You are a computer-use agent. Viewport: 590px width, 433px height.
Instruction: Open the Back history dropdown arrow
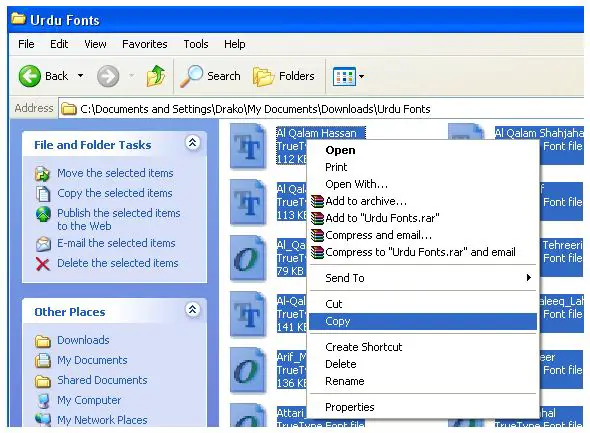(x=81, y=76)
